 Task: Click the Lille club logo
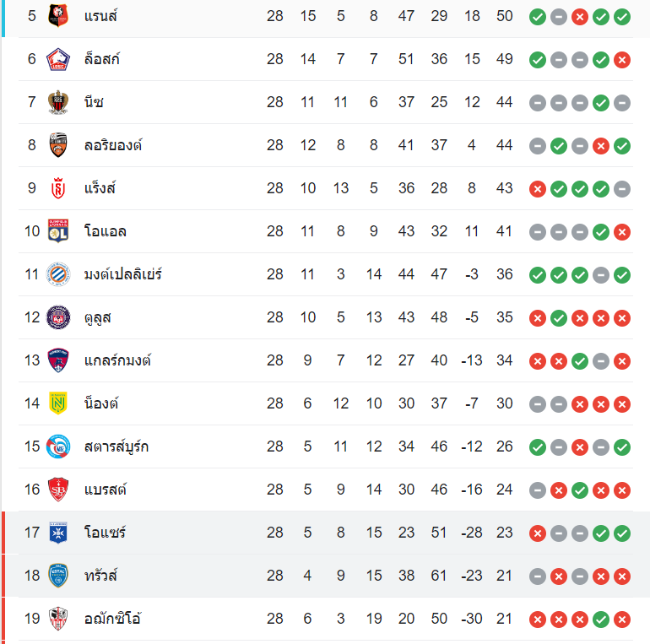[x=58, y=59]
